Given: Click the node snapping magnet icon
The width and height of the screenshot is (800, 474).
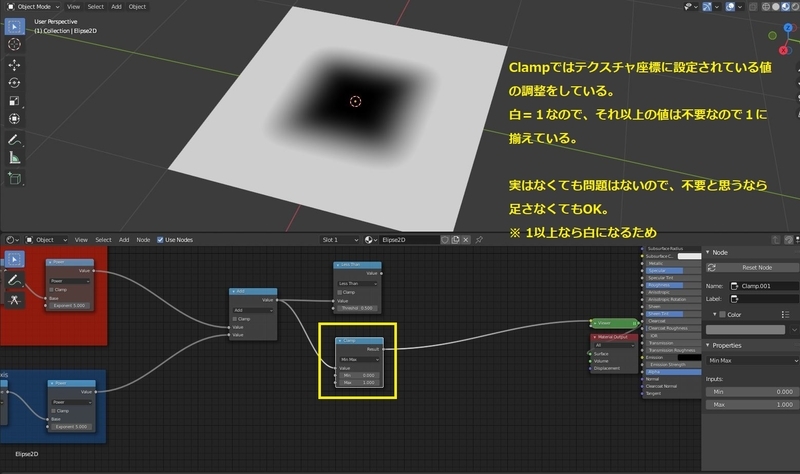Looking at the screenshot, I should coord(789,240).
